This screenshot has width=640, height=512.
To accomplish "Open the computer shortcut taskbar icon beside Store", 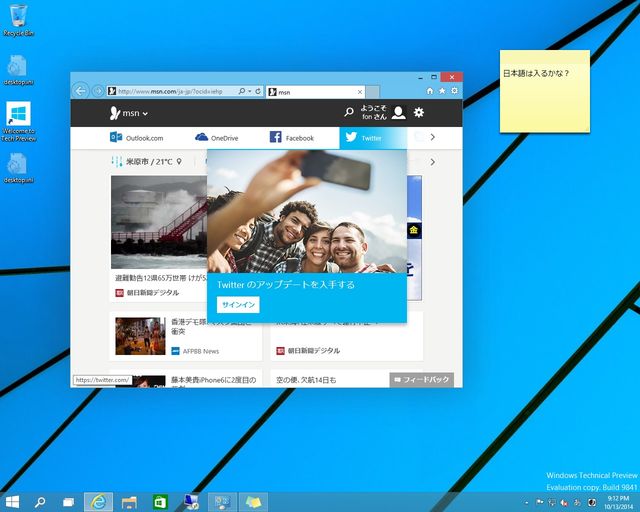I will [x=191, y=502].
